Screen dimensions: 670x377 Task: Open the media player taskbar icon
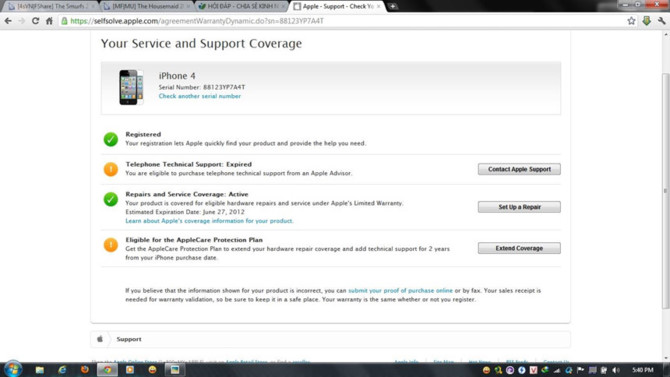130,370
